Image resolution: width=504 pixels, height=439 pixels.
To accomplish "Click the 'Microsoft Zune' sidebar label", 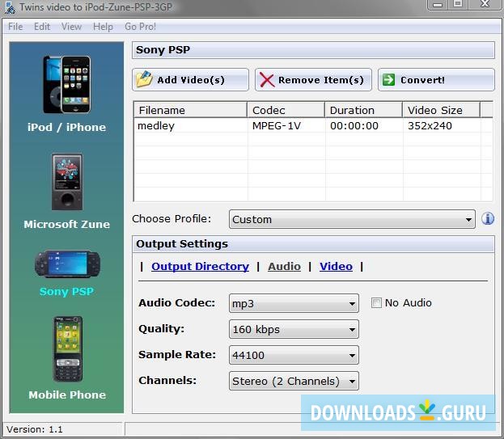I will pos(66,224).
